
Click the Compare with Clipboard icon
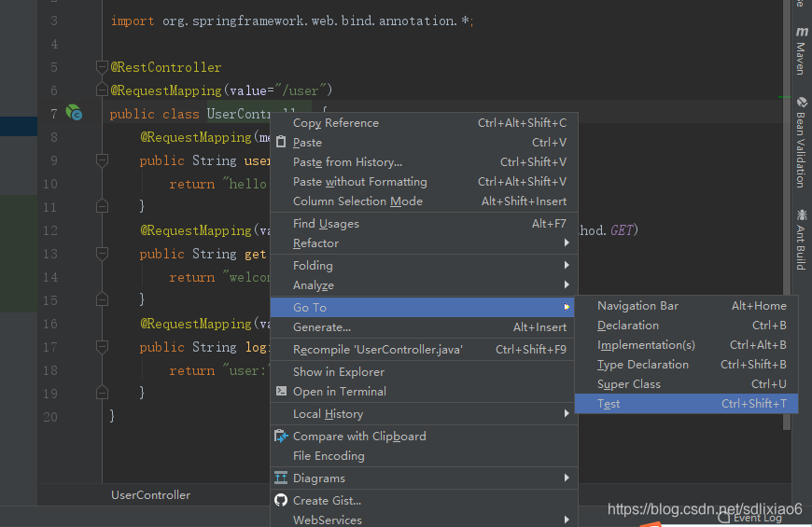point(281,436)
